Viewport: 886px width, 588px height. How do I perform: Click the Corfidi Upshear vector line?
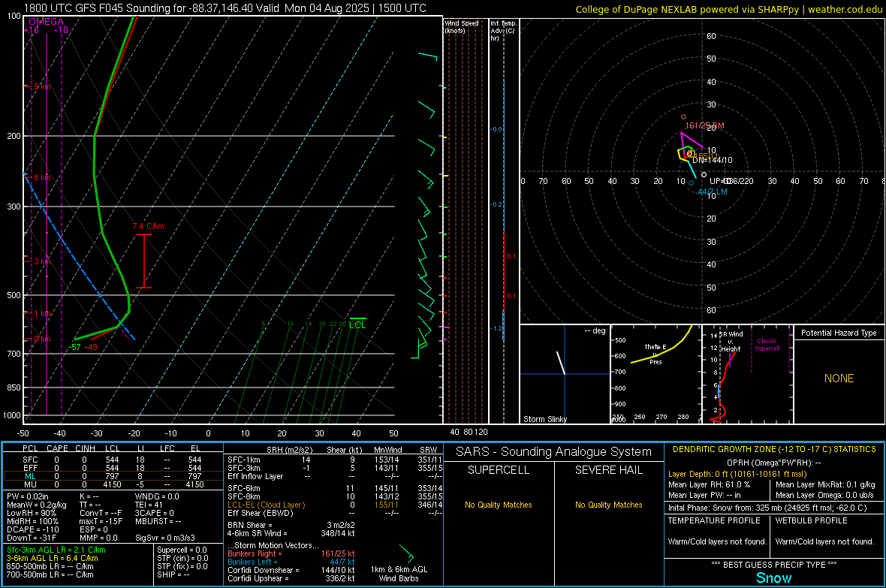(x=291, y=578)
